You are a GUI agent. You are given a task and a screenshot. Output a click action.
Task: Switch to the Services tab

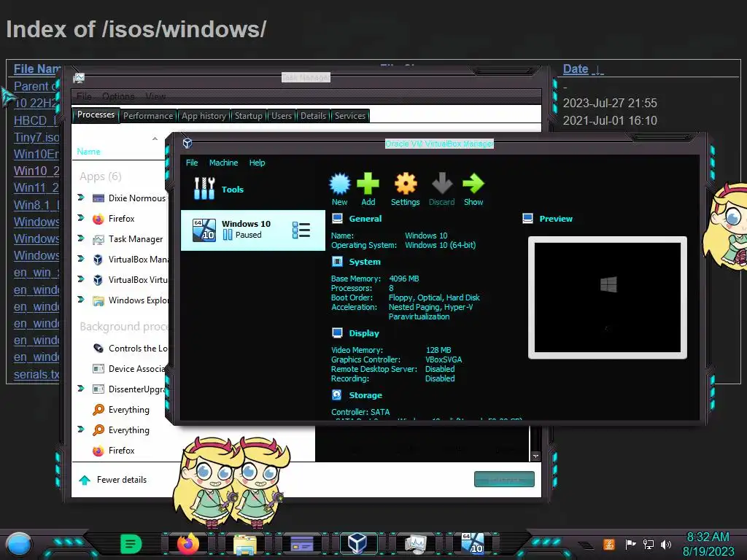[x=349, y=116]
